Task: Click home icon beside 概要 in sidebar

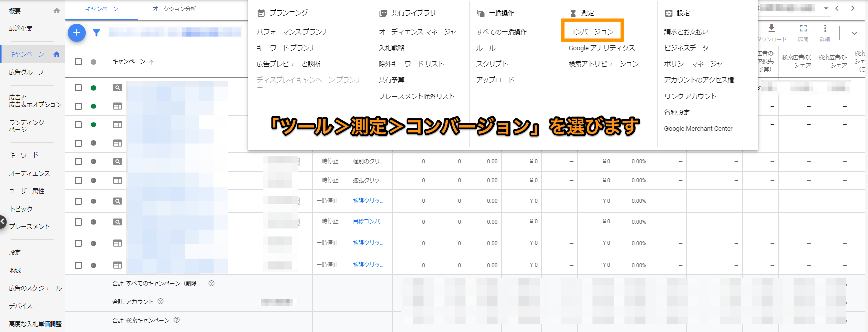Action: coord(56,11)
